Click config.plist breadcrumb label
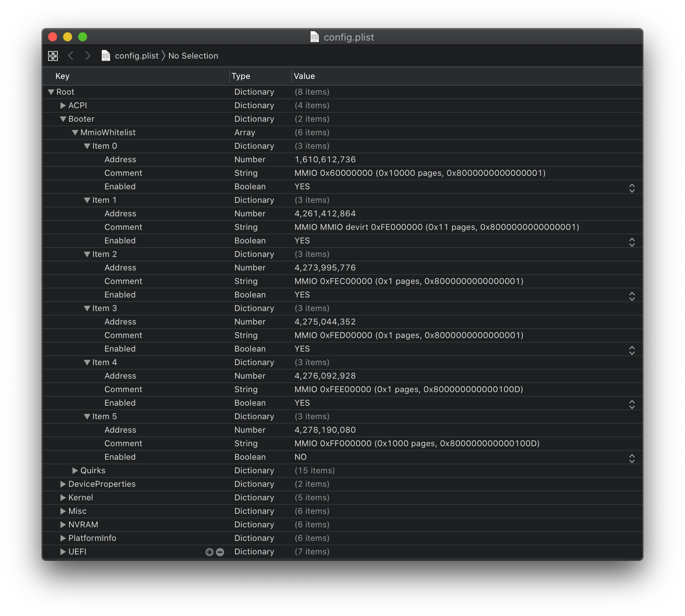The image size is (685, 616). (x=137, y=56)
